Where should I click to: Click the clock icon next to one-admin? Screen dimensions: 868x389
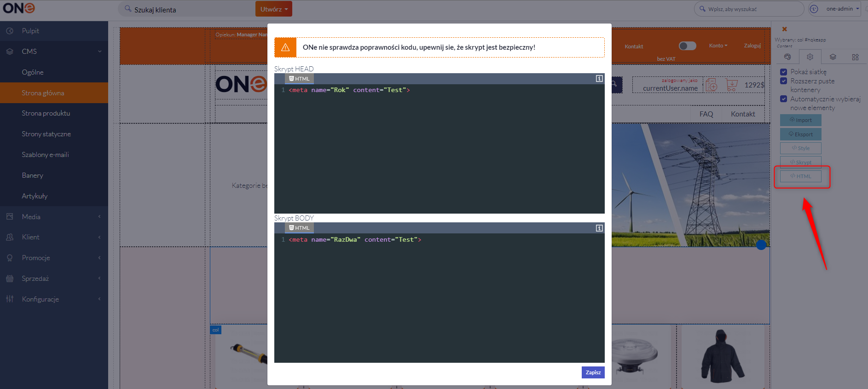coord(814,9)
